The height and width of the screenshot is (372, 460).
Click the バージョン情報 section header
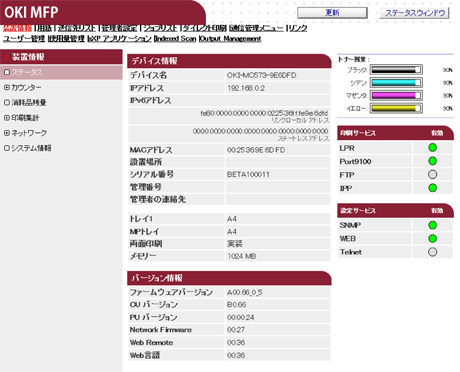coord(229,278)
